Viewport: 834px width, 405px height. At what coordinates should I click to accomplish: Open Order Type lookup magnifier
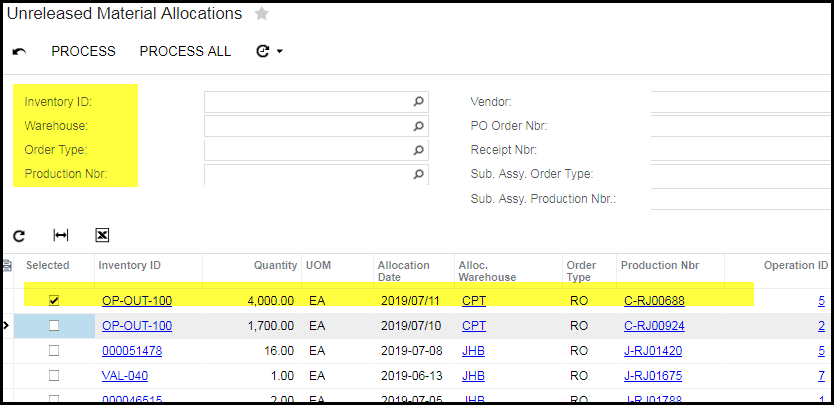tap(419, 150)
